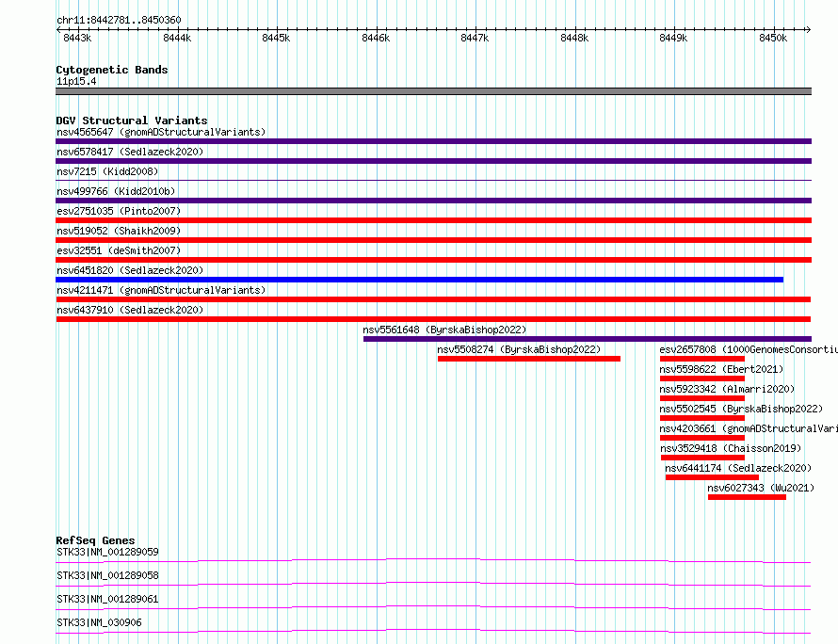Click the 8445k ruler position

(276, 38)
